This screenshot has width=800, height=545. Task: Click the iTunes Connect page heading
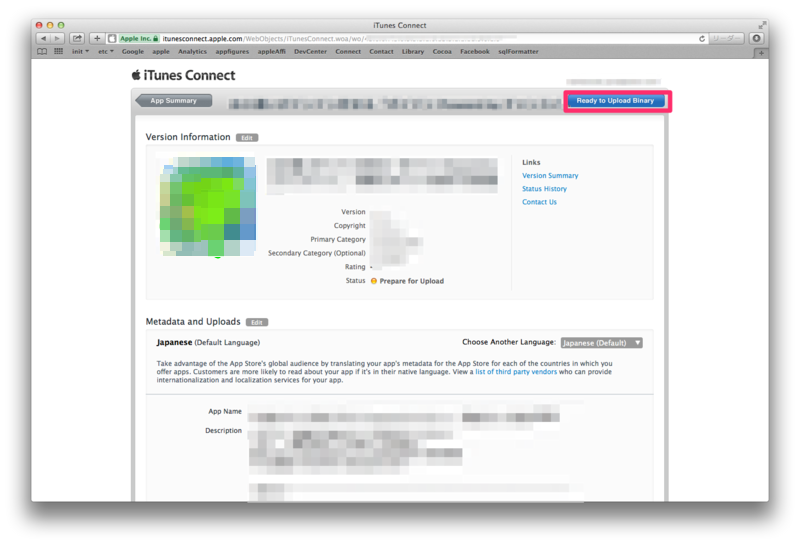click(189, 75)
